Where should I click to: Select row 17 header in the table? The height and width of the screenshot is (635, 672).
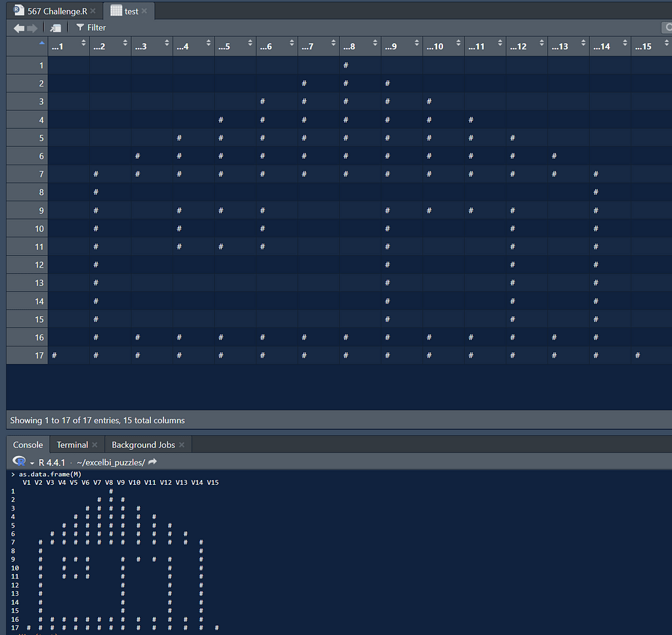(x=27, y=356)
